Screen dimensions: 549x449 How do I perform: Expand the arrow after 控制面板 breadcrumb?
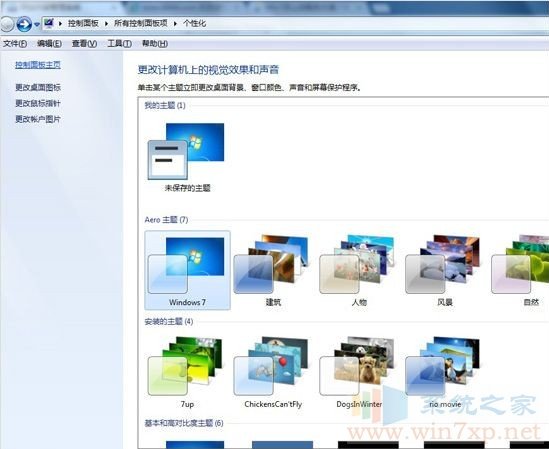click(106, 23)
